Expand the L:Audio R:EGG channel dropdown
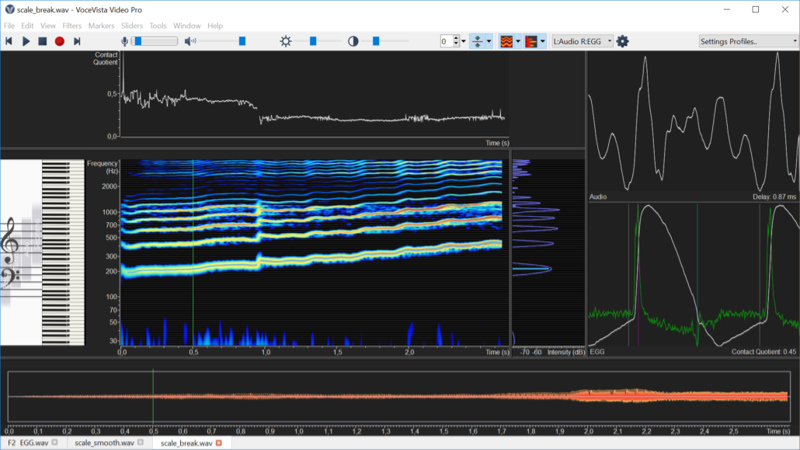This screenshot has height=450, width=800. pos(582,41)
